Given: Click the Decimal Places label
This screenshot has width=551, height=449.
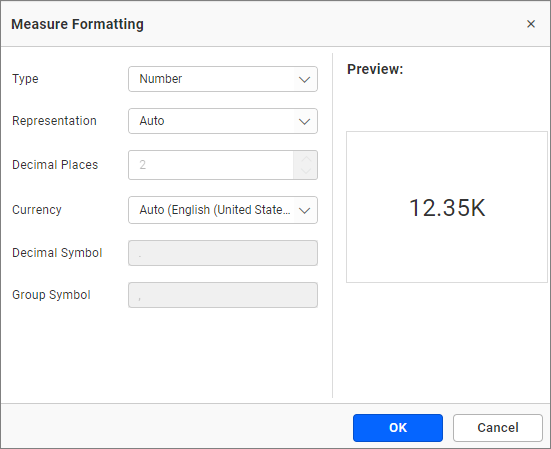Looking at the screenshot, I should pos(55,165).
